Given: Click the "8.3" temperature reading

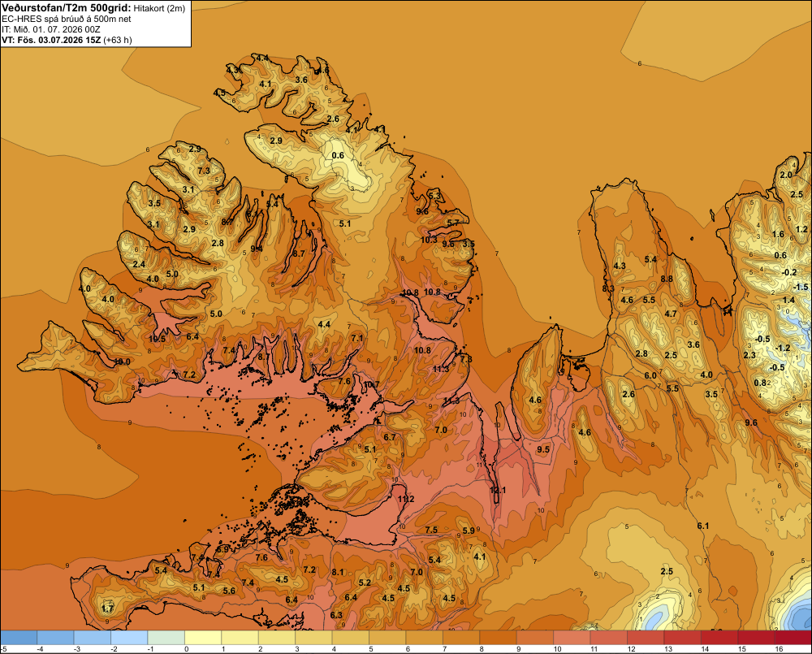Looking at the screenshot, I should pos(608,288).
